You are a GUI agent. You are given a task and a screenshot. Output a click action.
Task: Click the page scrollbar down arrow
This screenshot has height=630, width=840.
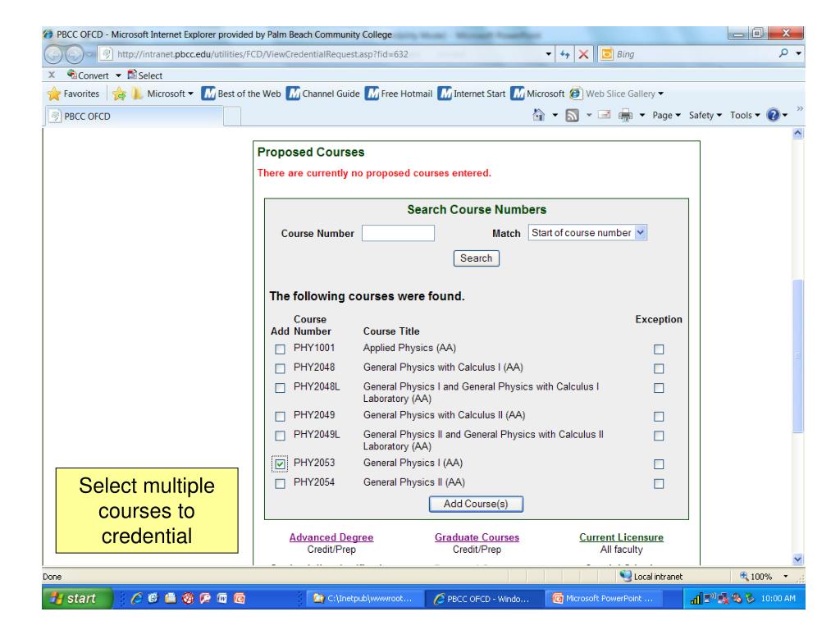tap(797, 559)
